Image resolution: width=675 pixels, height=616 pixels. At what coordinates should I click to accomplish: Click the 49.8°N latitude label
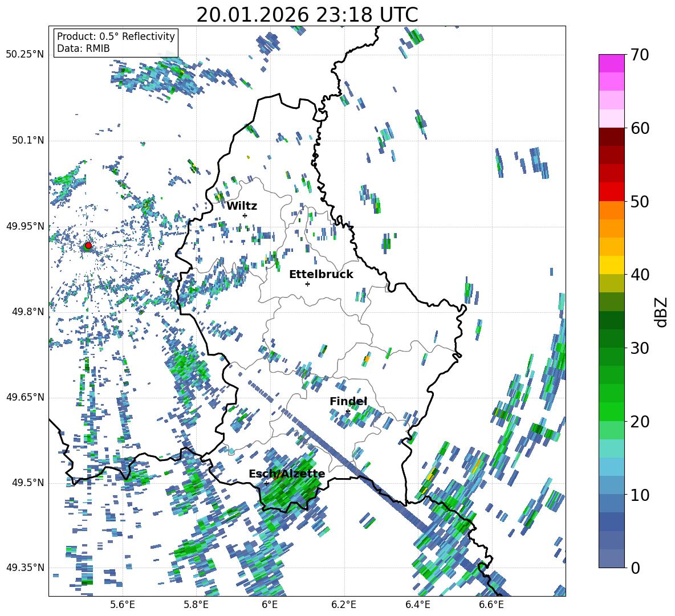click(x=29, y=312)
